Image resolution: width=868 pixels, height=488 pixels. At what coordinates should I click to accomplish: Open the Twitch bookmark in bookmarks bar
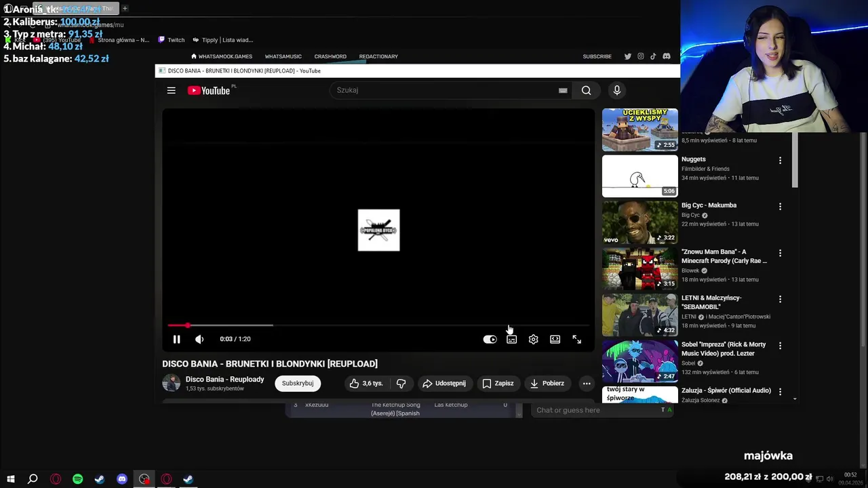pos(171,40)
